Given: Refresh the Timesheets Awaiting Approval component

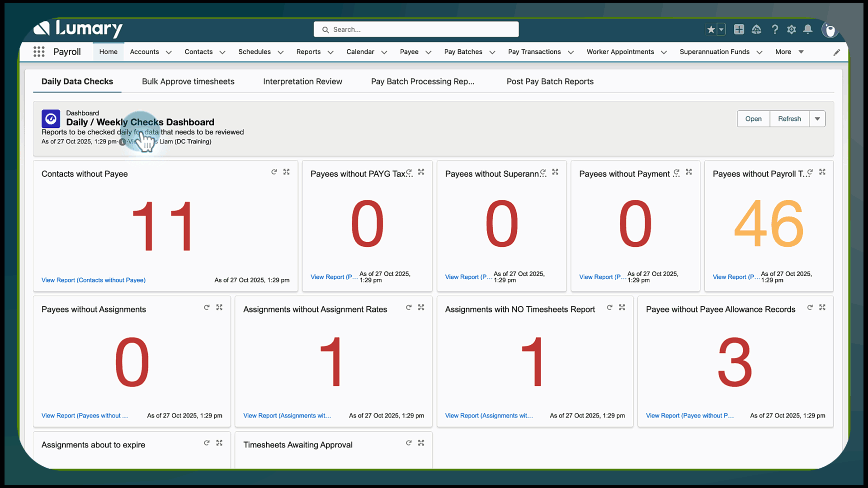Looking at the screenshot, I should tap(409, 443).
